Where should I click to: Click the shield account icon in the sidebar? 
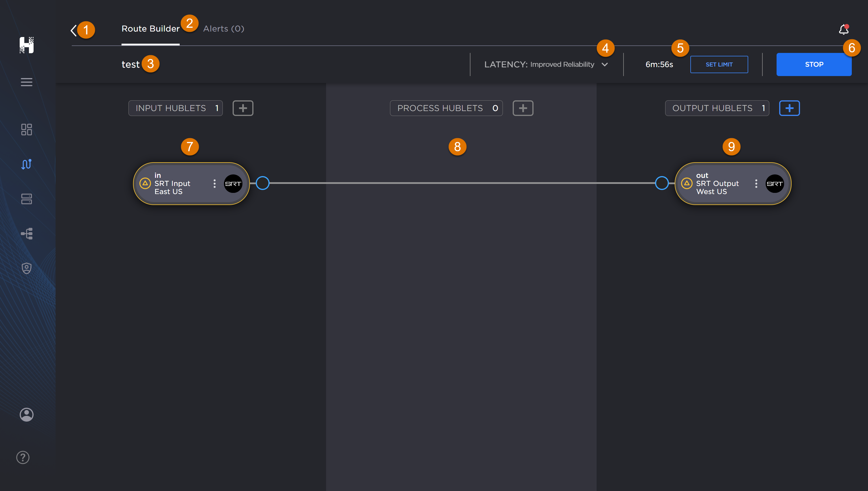pos(27,268)
